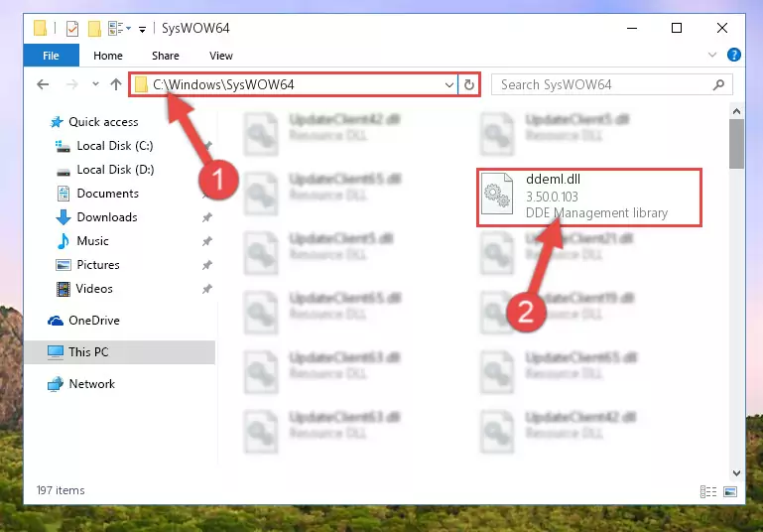Open Help with the question mark icon
This screenshot has width=763, height=532.
[x=734, y=55]
